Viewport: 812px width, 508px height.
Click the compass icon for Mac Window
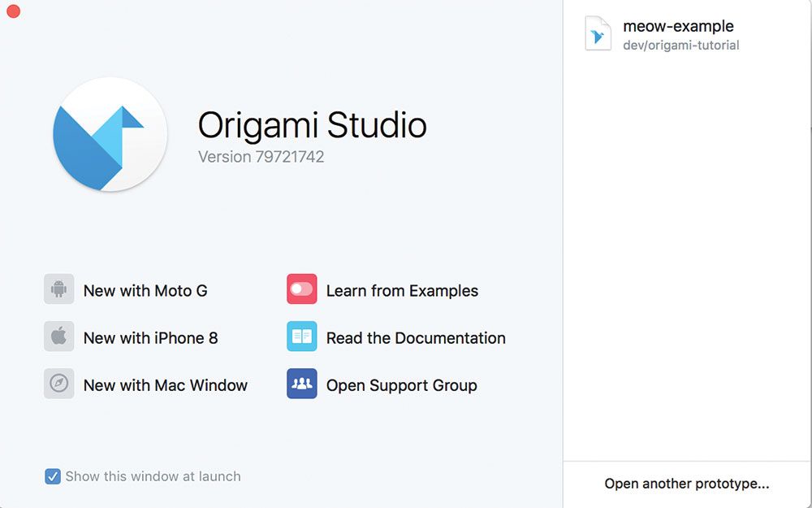[x=58, y=384]
